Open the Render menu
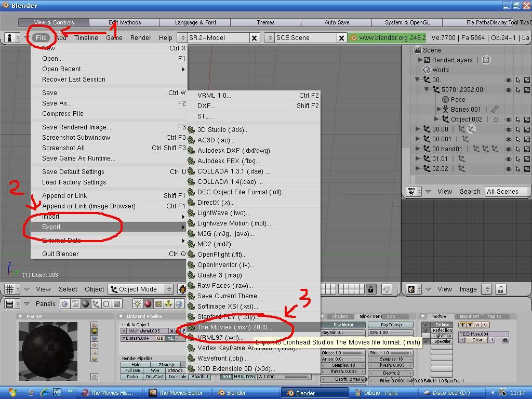Screen dimensions: 532x399 [x=140, y=37]
